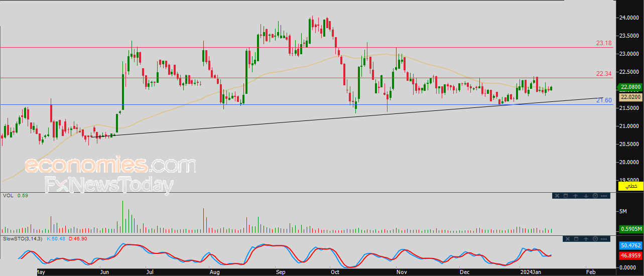
Task: Close the VOL indicator panel
Action: 557,196
